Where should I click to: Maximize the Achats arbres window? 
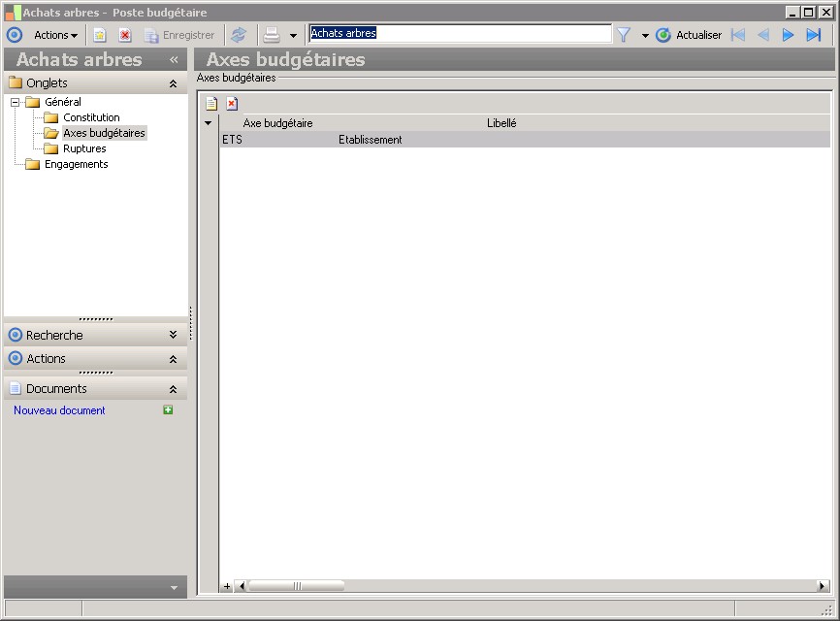[809, 12]
